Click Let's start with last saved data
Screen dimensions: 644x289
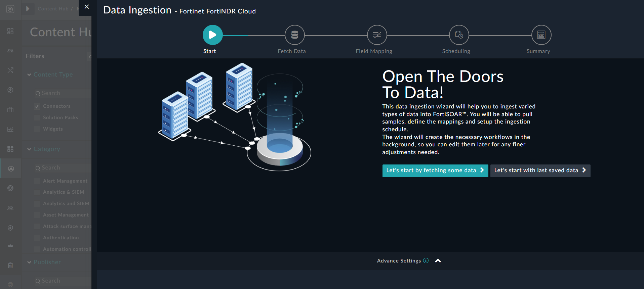tap(540, 171)
